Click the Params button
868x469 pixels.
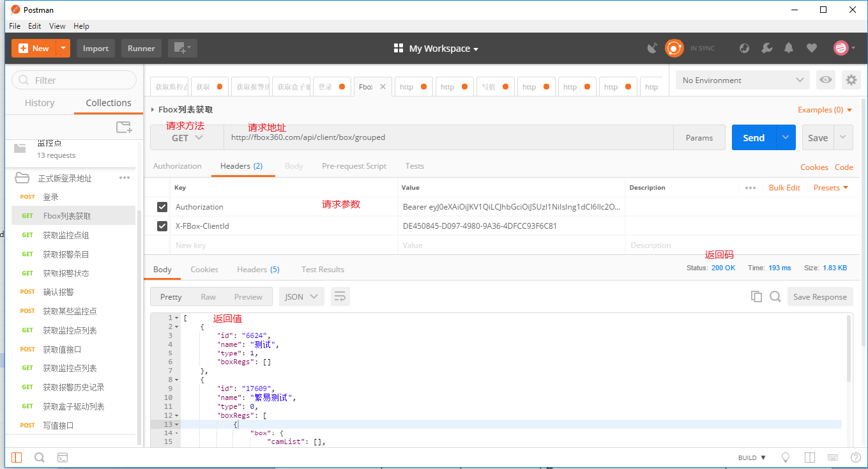tap(699, 137)
